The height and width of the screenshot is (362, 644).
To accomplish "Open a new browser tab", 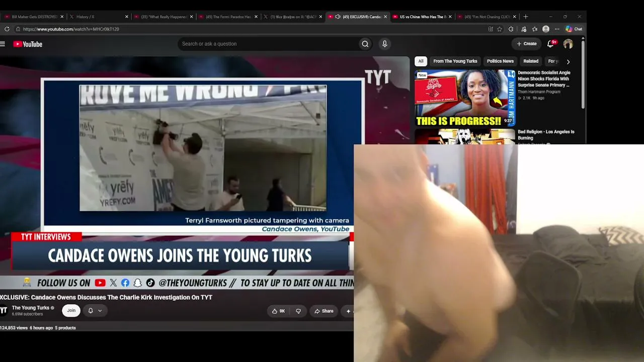I will tap(526, 17).
